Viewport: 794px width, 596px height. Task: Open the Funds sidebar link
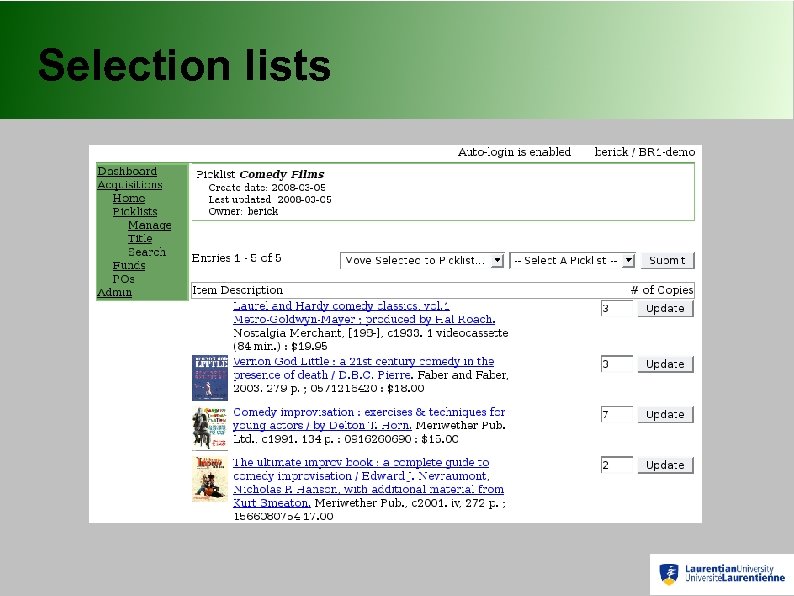[x=129, y=265]
